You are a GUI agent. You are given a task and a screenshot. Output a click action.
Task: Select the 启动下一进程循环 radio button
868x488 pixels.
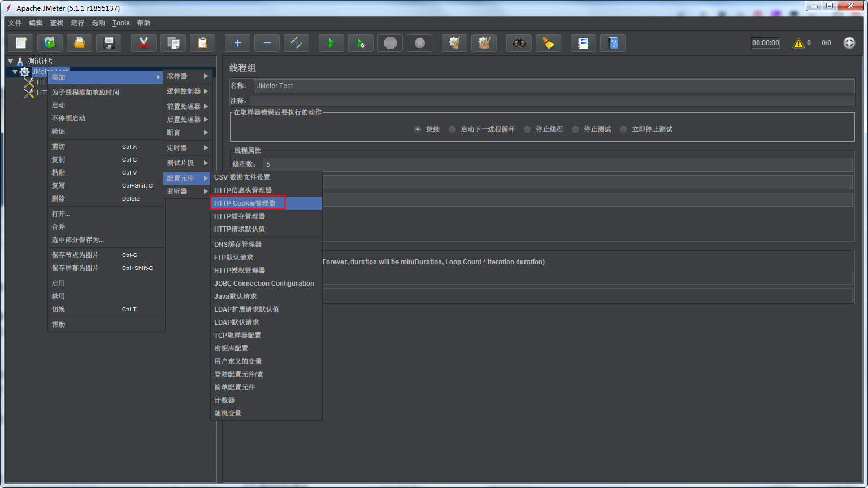click(x=452, y=129)
